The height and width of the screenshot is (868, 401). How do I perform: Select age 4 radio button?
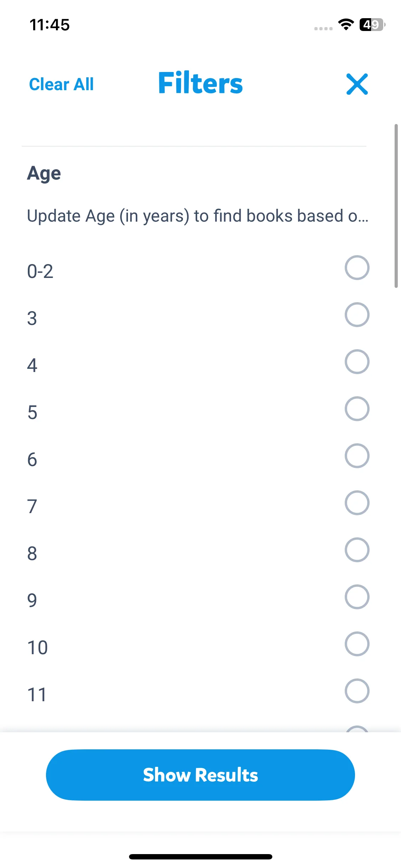(357, 362)
